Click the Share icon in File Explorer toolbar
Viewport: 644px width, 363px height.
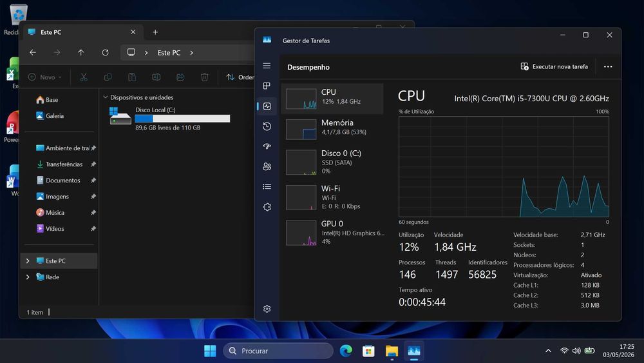coord(180,77)
